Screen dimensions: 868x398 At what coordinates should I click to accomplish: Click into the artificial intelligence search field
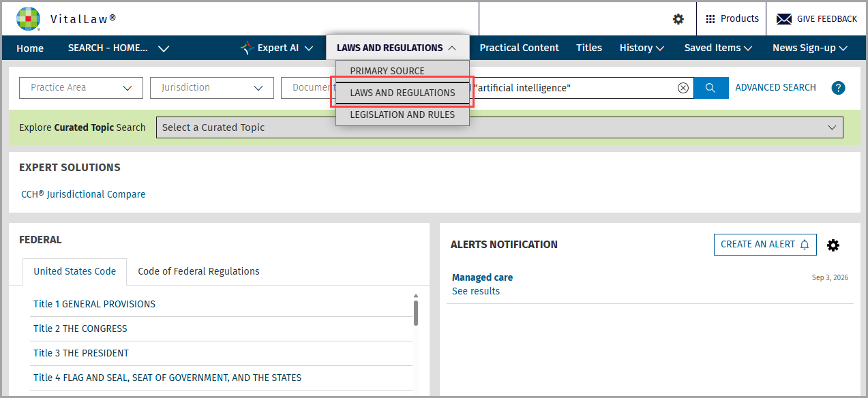(x=573, y=88)
